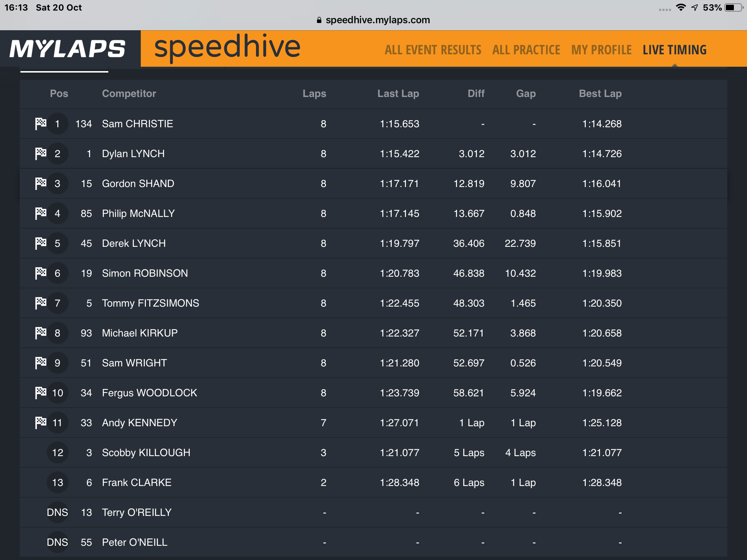747x560 pixels.
Task: Click the Last Lap column header
Action: click(398, 94)
